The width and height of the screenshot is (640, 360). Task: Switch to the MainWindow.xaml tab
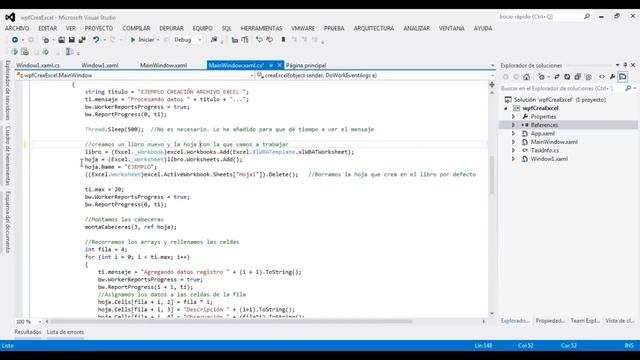pyautogui.click(x=163, y=65)
